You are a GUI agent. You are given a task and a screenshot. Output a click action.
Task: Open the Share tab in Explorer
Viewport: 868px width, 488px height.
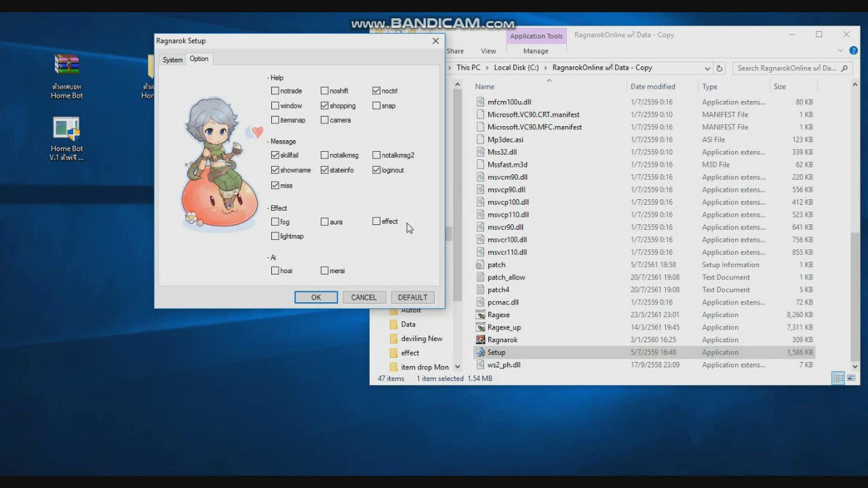[x=455, y=51]
